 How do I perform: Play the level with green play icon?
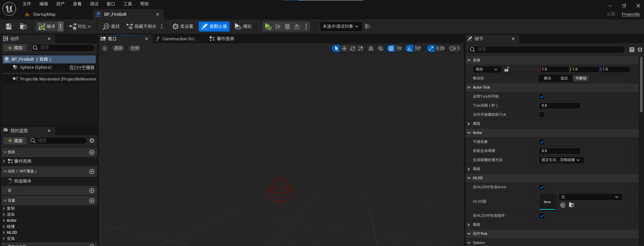click(268, 27)
